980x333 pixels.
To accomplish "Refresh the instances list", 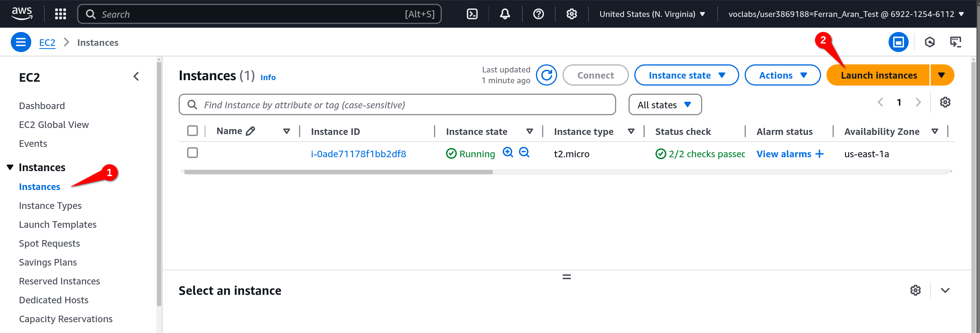I will click(x=546, y=75).
